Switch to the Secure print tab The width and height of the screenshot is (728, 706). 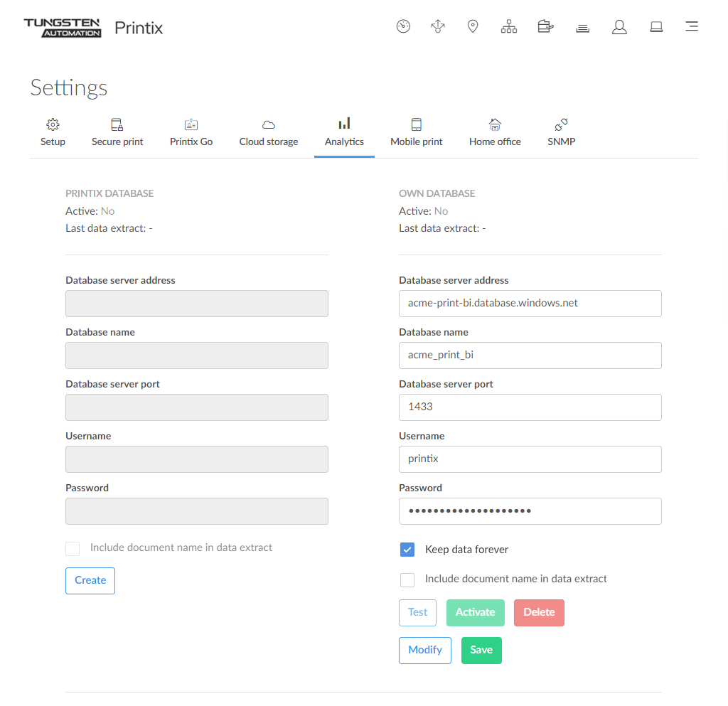(117, 133)
